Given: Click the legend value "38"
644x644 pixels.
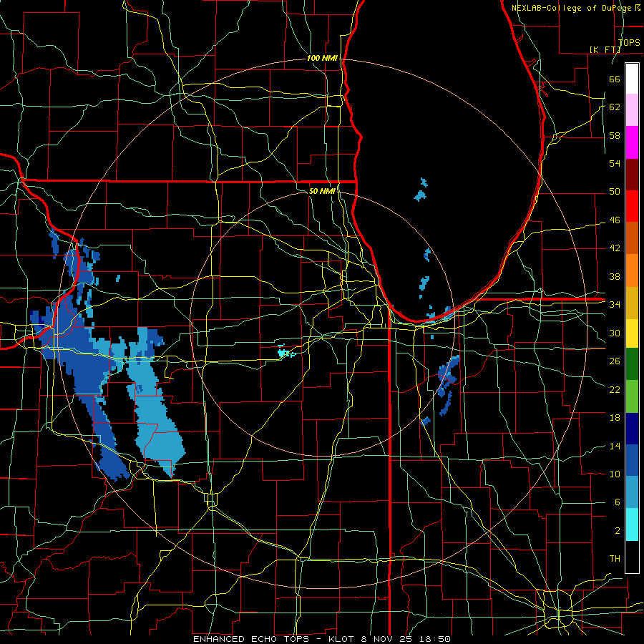Looking at the screenshot, I should click(x=615, y=276).
